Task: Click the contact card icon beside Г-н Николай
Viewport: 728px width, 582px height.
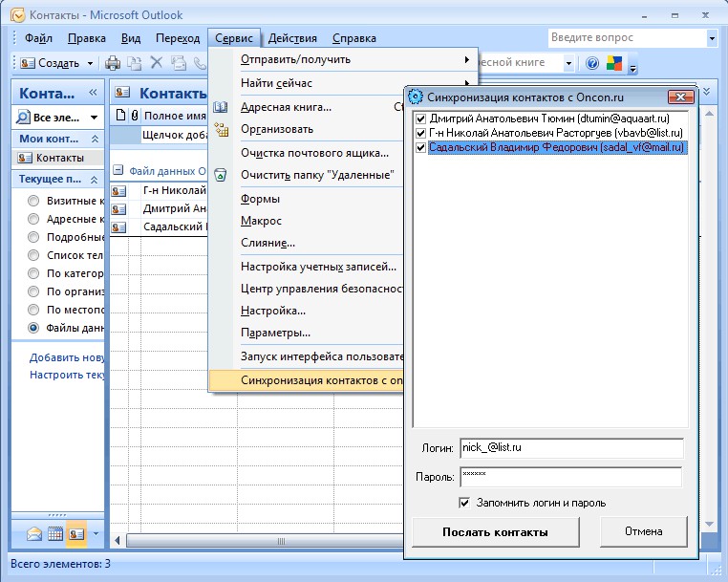Action: [x=118, y=191]
